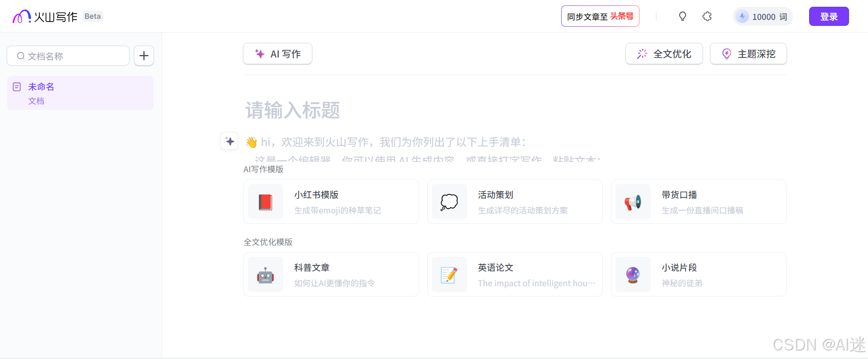Click 如何让AI更懂你的指令 description text
The image size is (868, 359).
(334, 283)
